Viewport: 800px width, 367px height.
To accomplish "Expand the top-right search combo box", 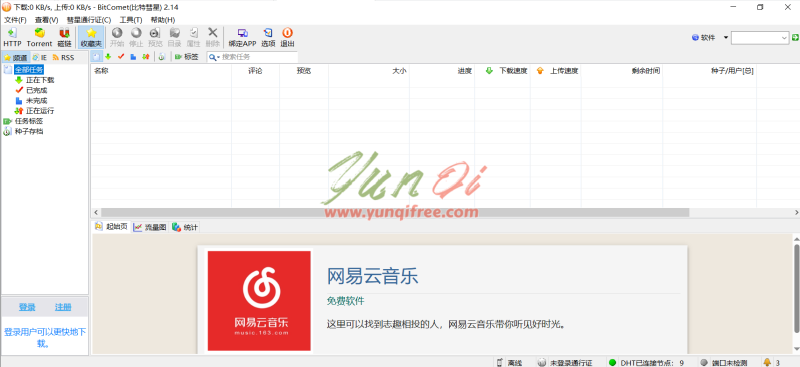I will 785,38.
